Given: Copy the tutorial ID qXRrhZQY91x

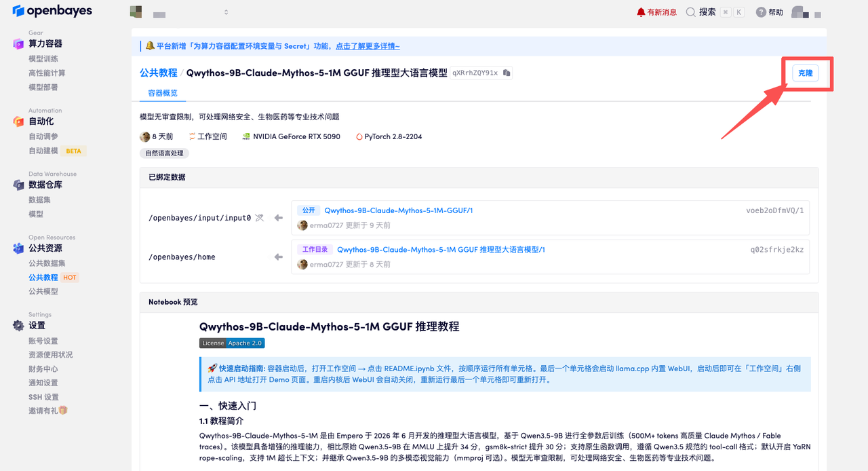Looking at the screenshot, I should [507, 73].
